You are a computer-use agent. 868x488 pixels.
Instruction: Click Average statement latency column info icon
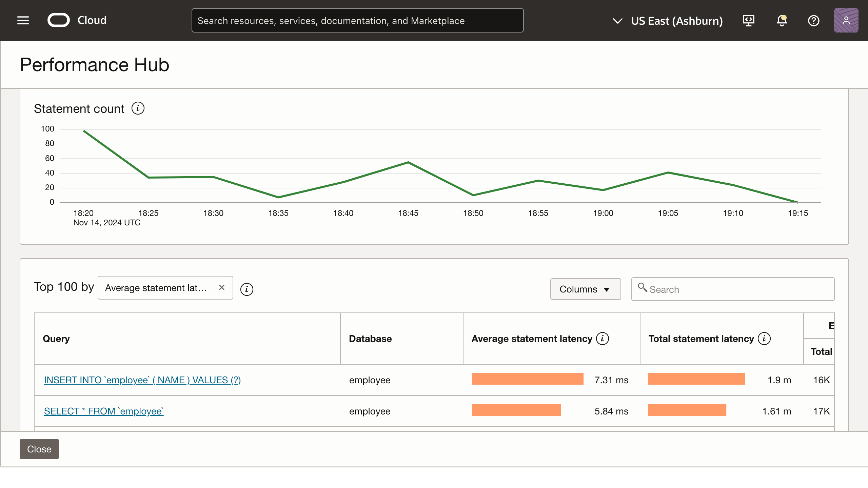[603, 339]
